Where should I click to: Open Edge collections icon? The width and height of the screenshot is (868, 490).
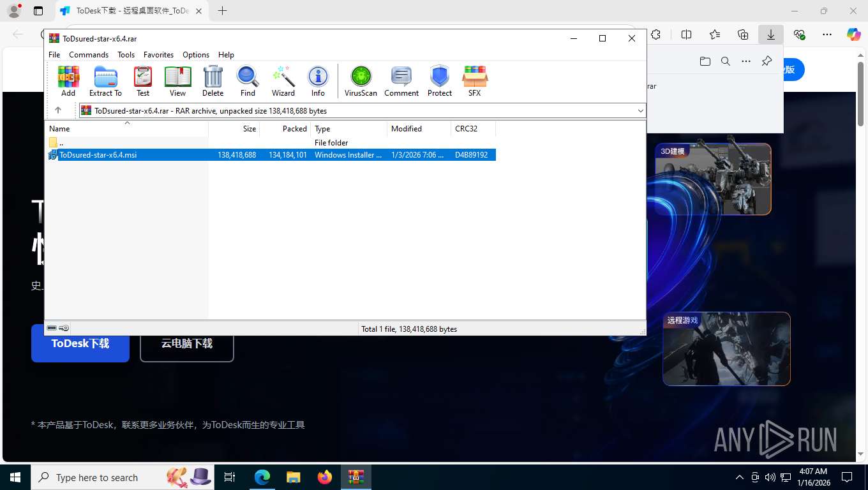pyautogui.click(x=743, y=34)
